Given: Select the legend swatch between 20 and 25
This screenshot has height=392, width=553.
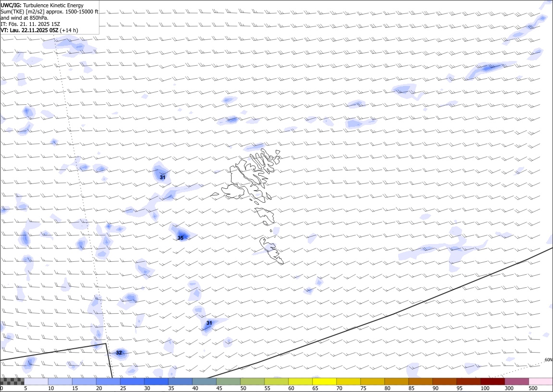Looking at the screenshot, I should 108,381.
